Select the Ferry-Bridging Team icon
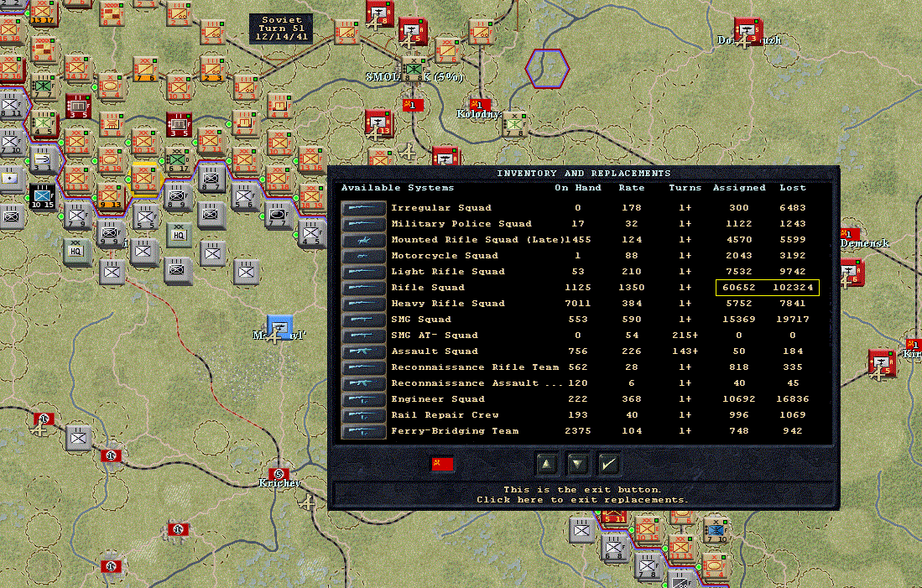This screenshot has height=588, width=922. coord(363,431)
